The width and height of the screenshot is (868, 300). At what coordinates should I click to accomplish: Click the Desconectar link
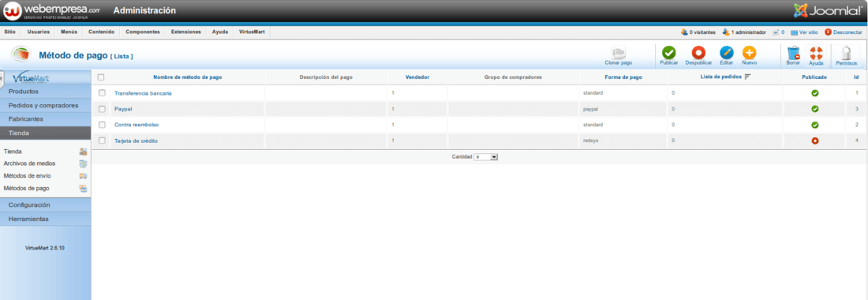(844, 32)
